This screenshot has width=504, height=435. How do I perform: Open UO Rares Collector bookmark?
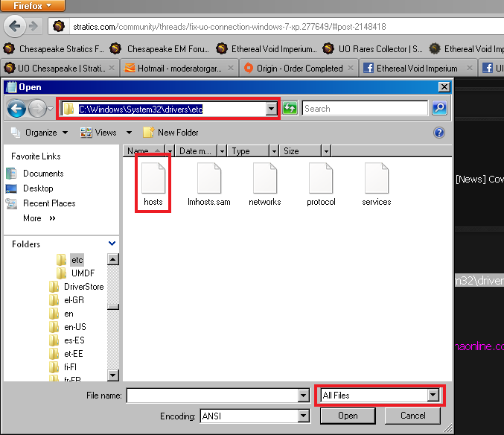pos(373,49)
